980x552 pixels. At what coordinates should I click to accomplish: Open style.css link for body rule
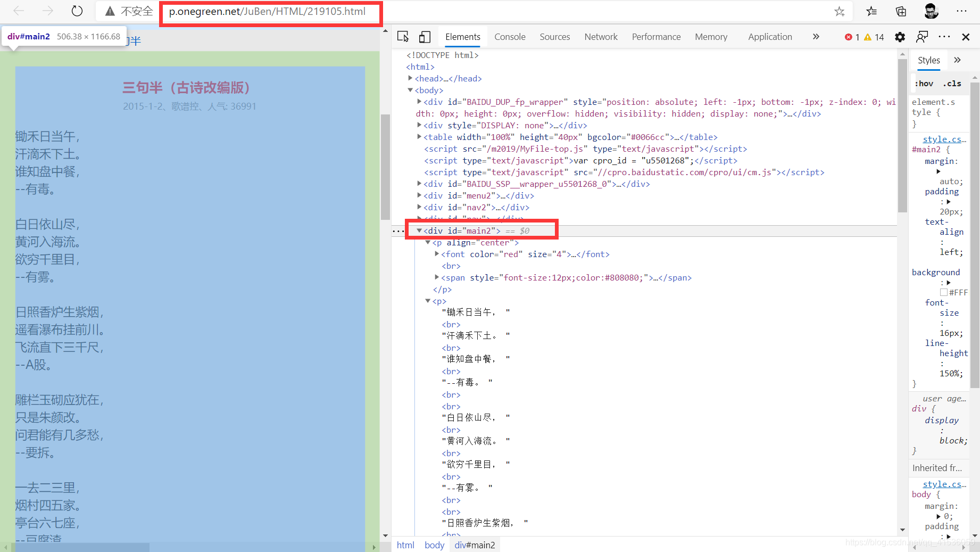944,484
